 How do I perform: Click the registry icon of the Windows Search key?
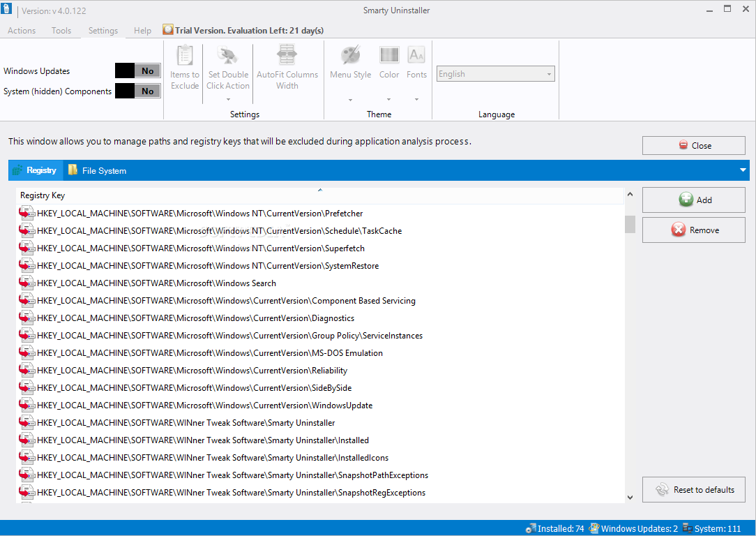click(x=27, y=283)
